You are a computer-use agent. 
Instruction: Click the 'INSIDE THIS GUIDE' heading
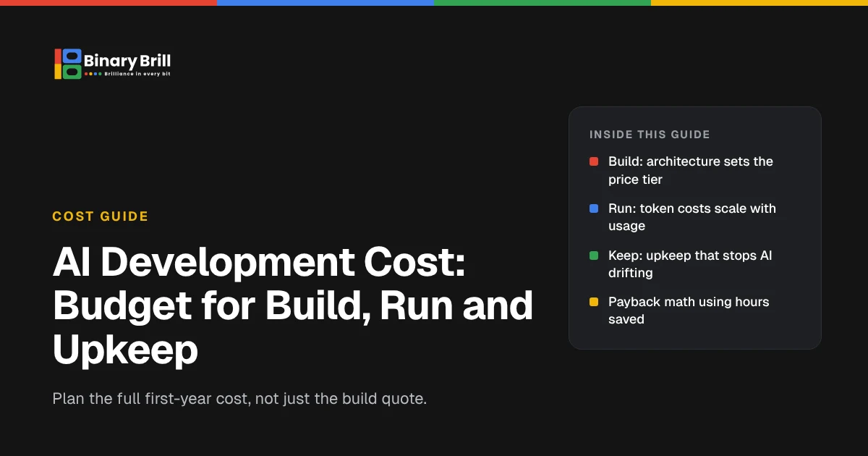point(650,135)
